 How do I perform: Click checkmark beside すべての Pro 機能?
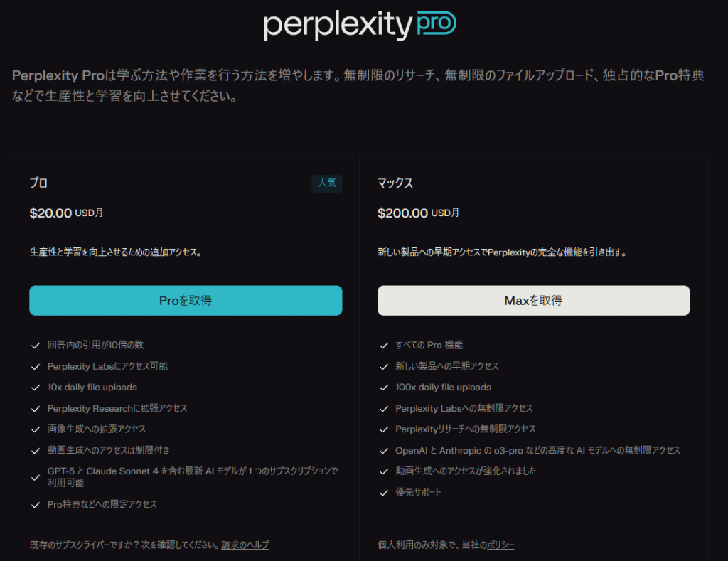[x=383, y=346]
